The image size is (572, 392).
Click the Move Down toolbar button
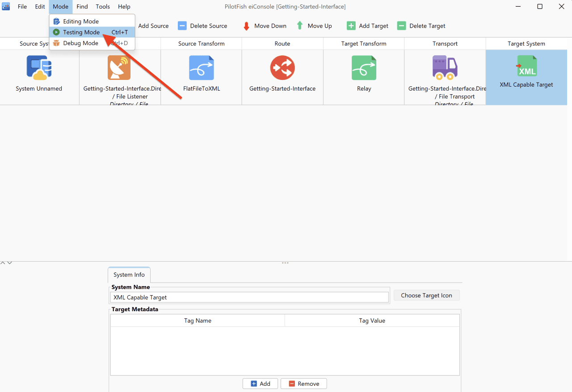[264, 26]
